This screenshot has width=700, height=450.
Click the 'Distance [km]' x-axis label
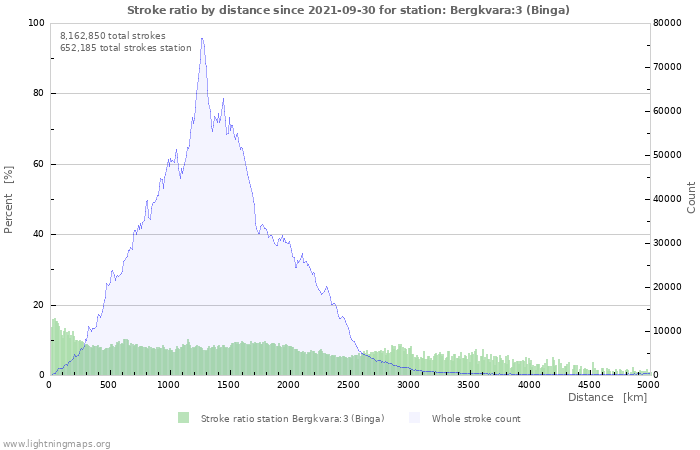click(607, 397)
